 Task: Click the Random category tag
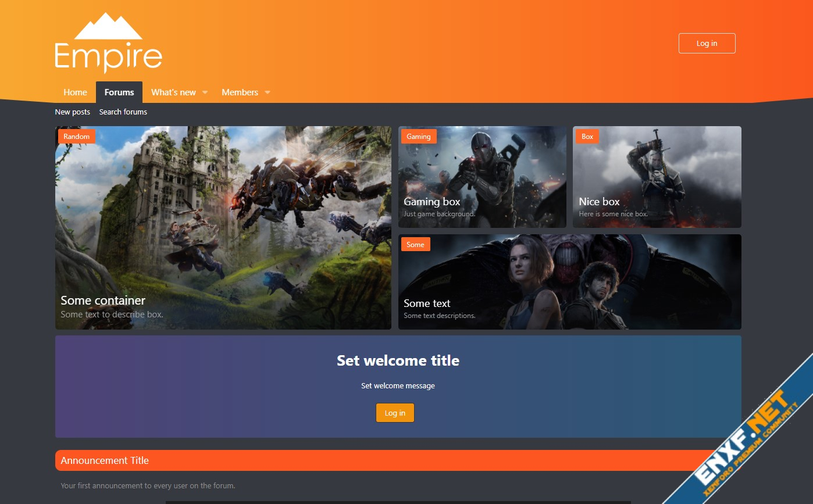point(77,137)
